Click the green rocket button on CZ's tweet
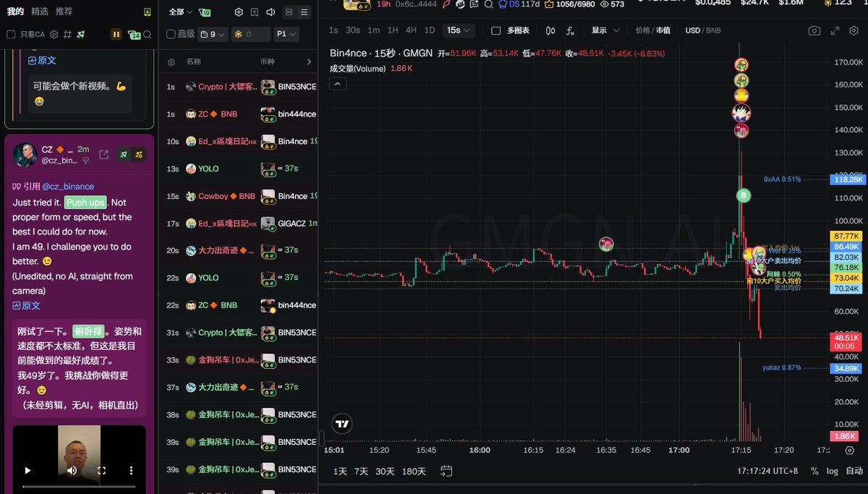 pos(124,154)
